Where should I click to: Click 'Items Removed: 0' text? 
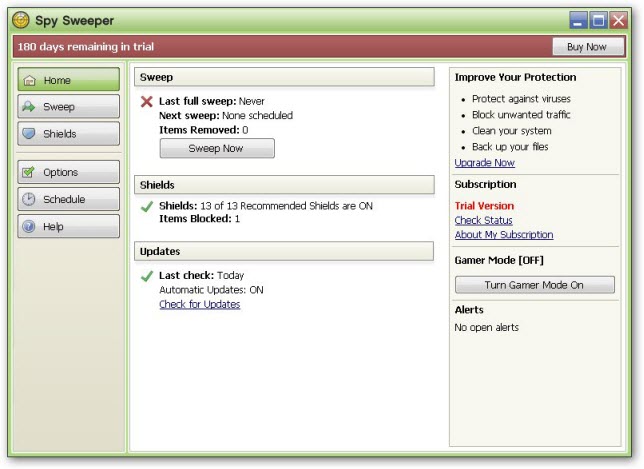pos(203,130)
